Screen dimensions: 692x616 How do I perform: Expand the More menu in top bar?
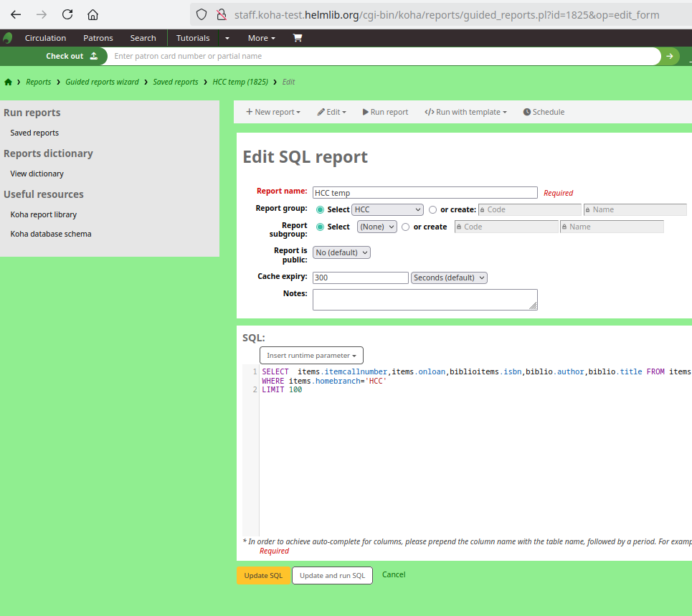(262, 38)
